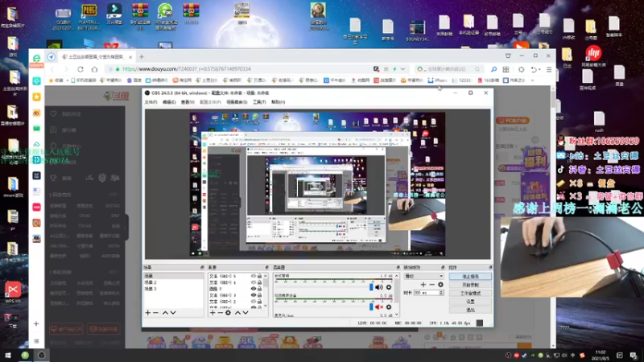Screen dimensions: 644x362
Task: Open source properties gear in Sources panel
Action: [x=228, y=313]
